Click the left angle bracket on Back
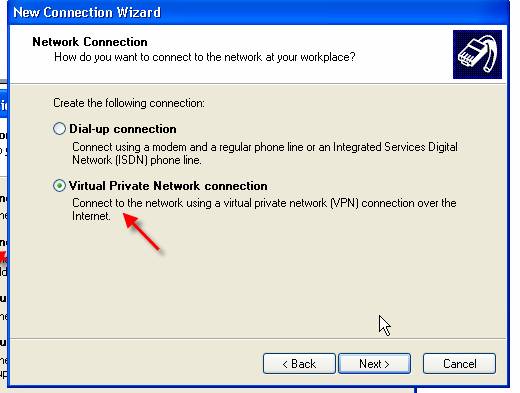 pos(285,364)
